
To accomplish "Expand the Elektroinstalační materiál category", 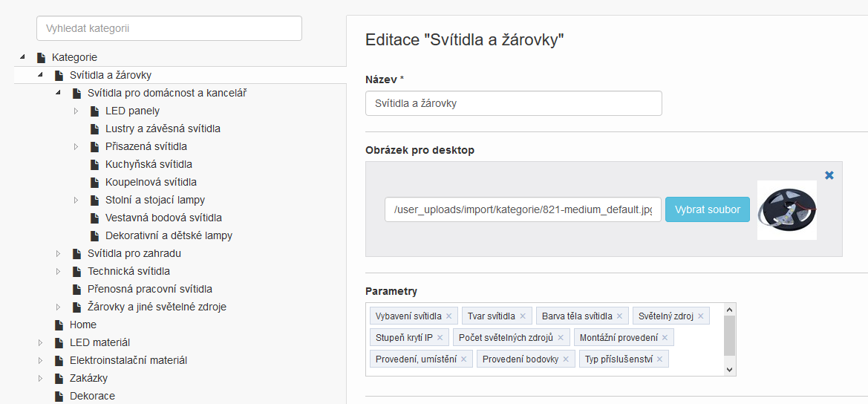I will [x=40, y=361].
